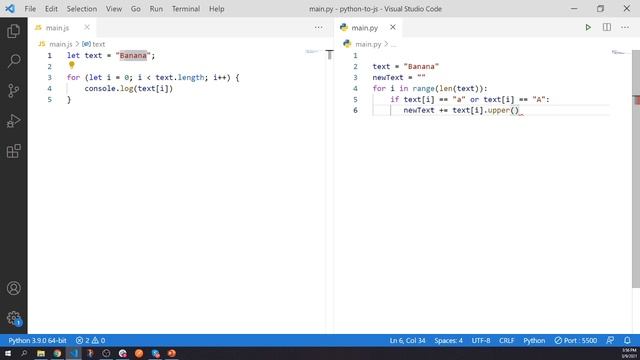
Task: Open more actions for main.js editor
Action: point(318,27)
